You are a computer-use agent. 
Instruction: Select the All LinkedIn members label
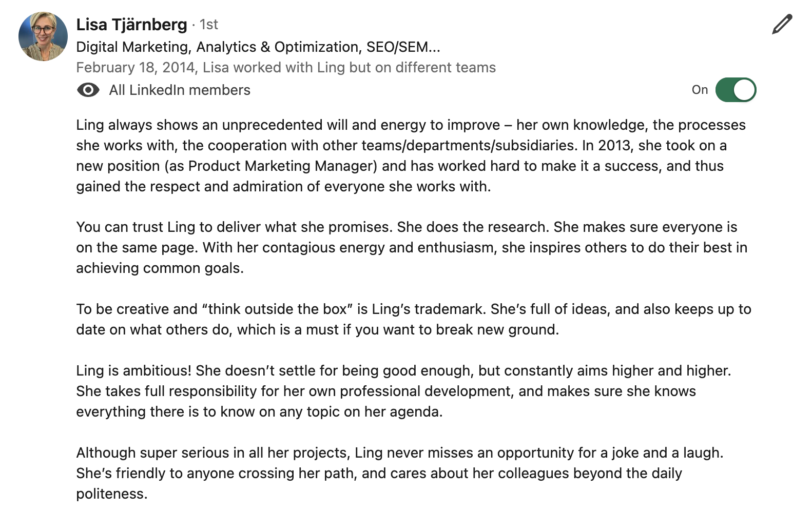click(180, 90)
